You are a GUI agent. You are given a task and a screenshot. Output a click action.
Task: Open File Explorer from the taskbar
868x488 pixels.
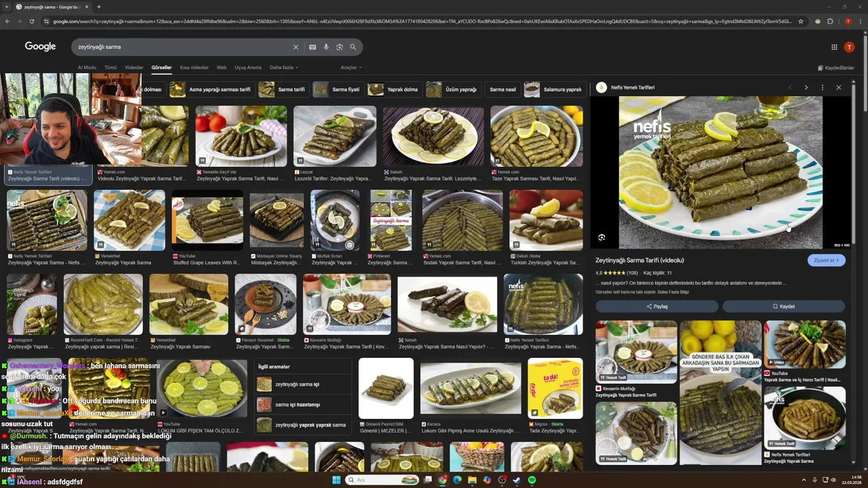(472, 480)
